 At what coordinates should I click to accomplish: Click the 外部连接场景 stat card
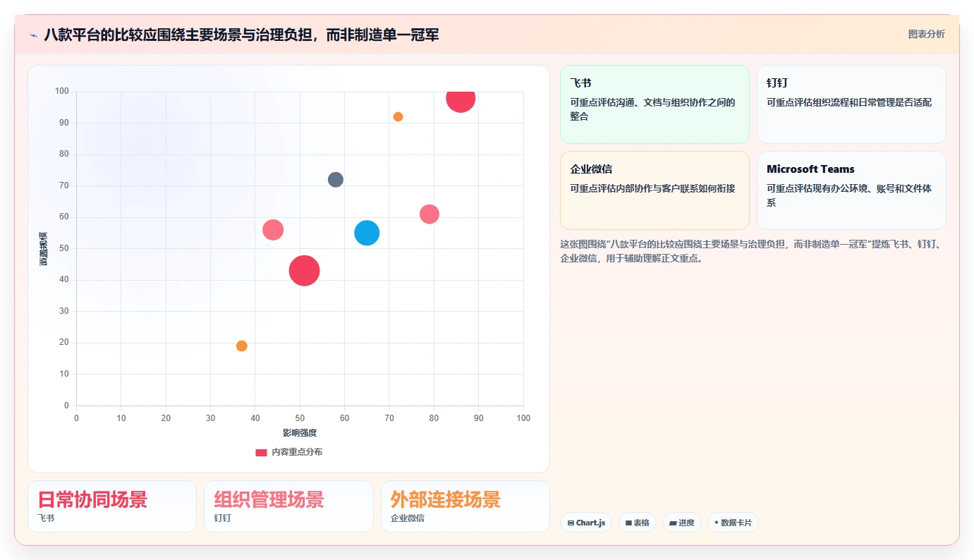click(465, 506)
